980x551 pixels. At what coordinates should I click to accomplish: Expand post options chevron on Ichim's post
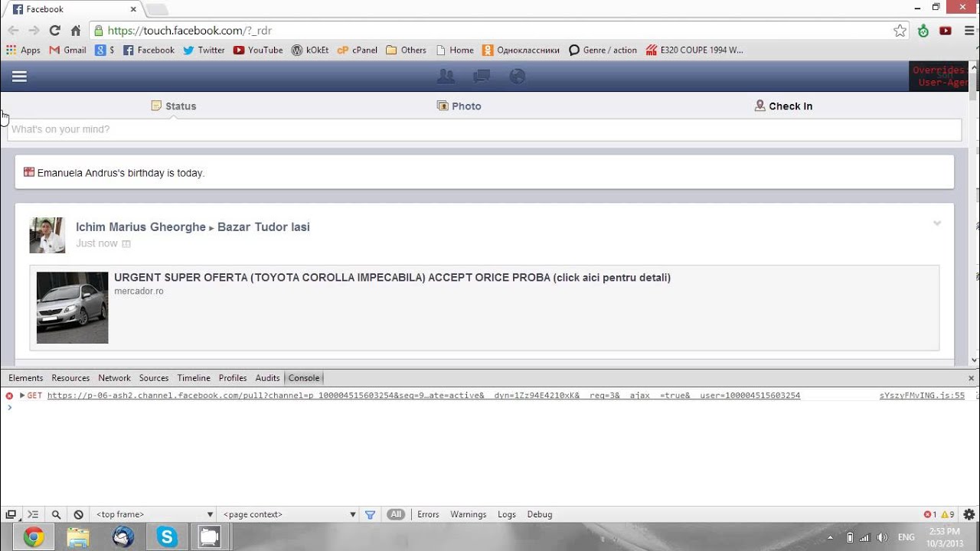pyautogui.click(x=936, y=223)
